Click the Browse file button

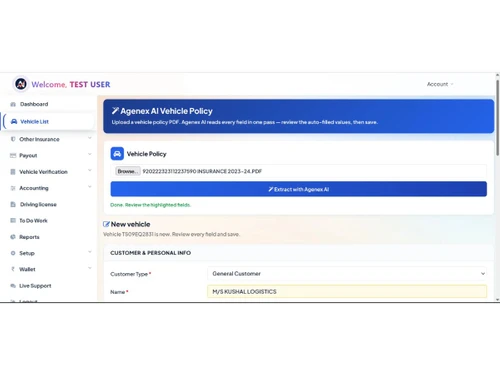[x=128, y=171]
